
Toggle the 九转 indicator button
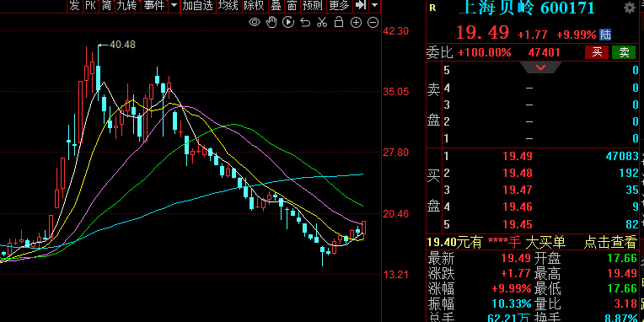[126, 5]
